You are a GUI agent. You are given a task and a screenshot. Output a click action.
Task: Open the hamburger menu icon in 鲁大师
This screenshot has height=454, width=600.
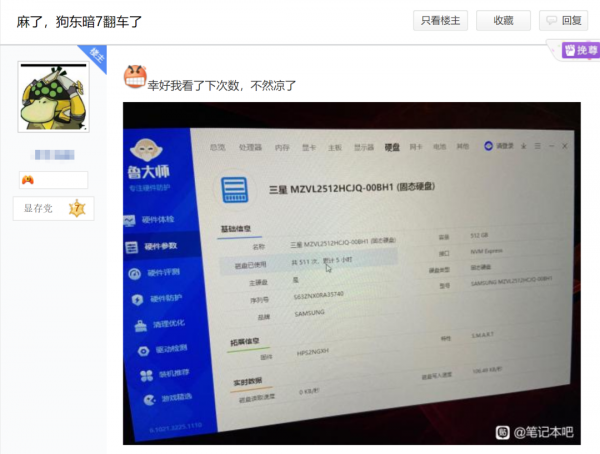point(538,146)
